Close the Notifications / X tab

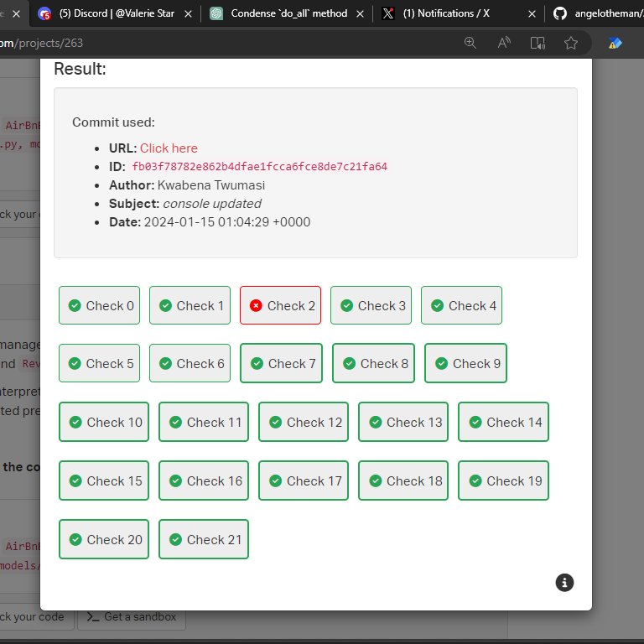point(532,14)
